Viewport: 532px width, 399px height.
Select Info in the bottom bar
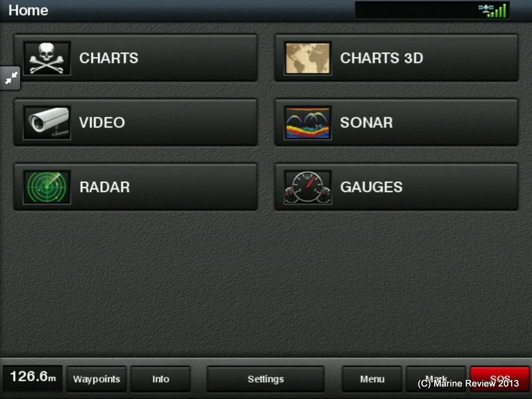tap(161, 379)
